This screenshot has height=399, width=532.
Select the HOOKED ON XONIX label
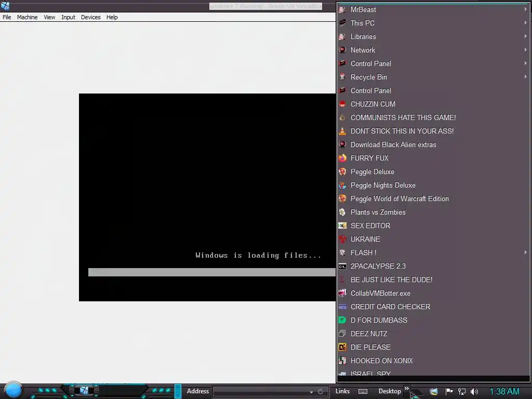point(381,361)
